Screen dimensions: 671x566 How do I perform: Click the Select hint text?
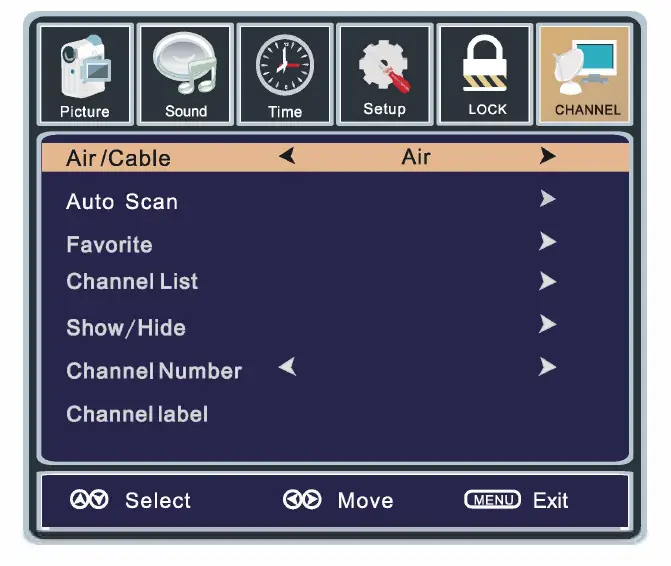(158, 500)
